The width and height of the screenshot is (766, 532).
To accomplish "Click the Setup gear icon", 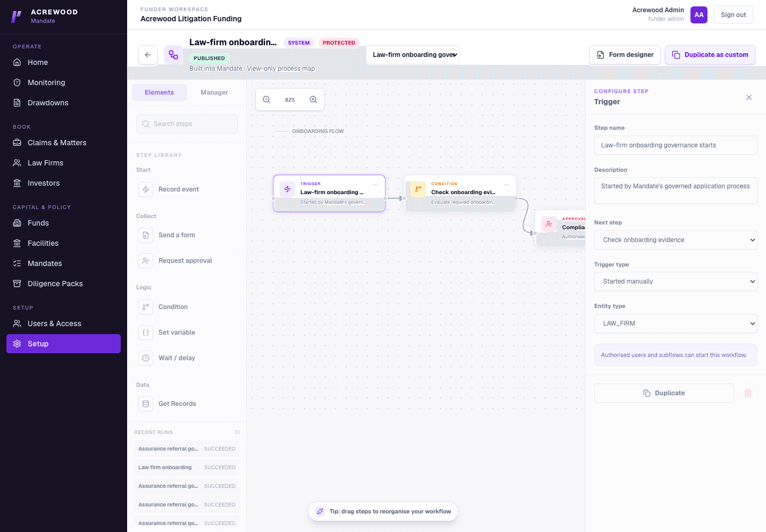I will tap(17, 344).
